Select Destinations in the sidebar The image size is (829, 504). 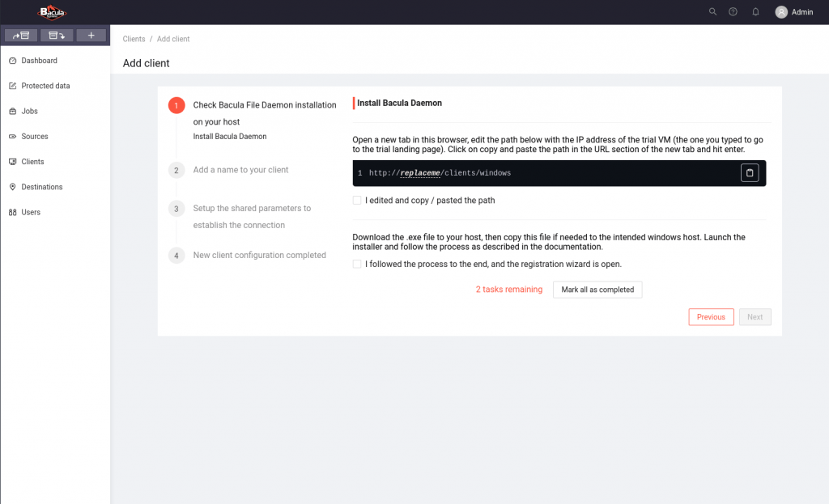[x=42, y=187]
